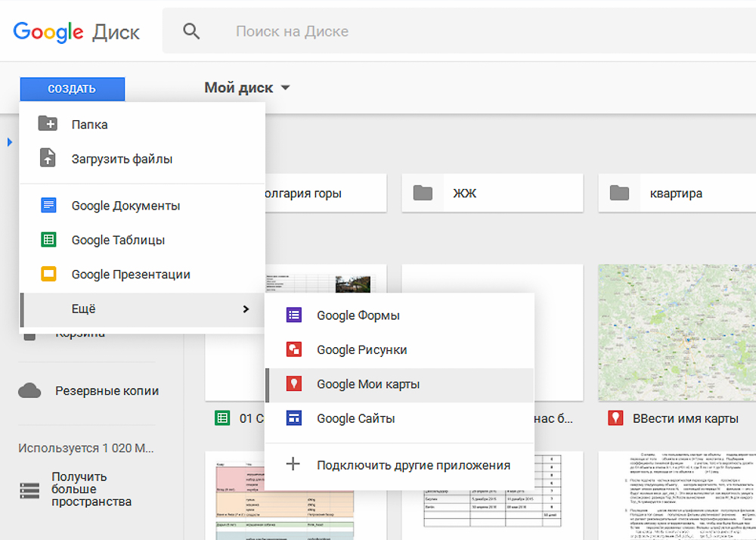The image size is (756, 540).
Task: Click the storage stack icon
Action: tap(30, 490)
